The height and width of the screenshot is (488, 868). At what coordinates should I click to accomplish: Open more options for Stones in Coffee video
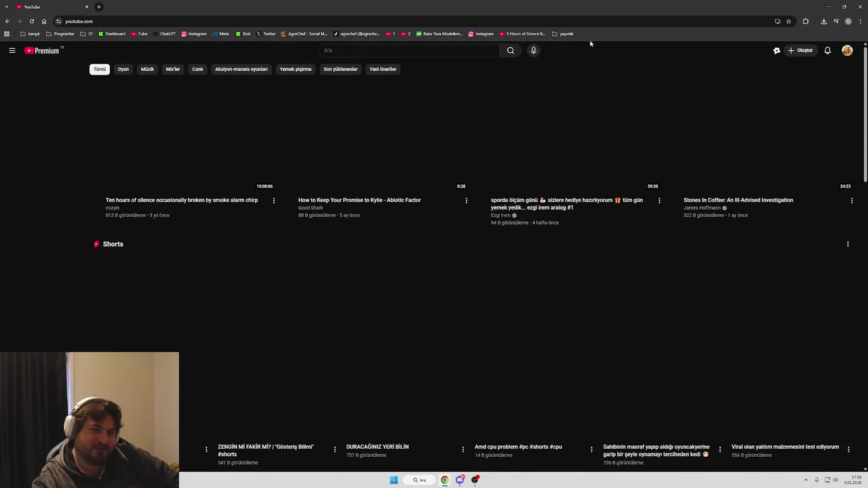pyautogui.click(x=852, y=201)
